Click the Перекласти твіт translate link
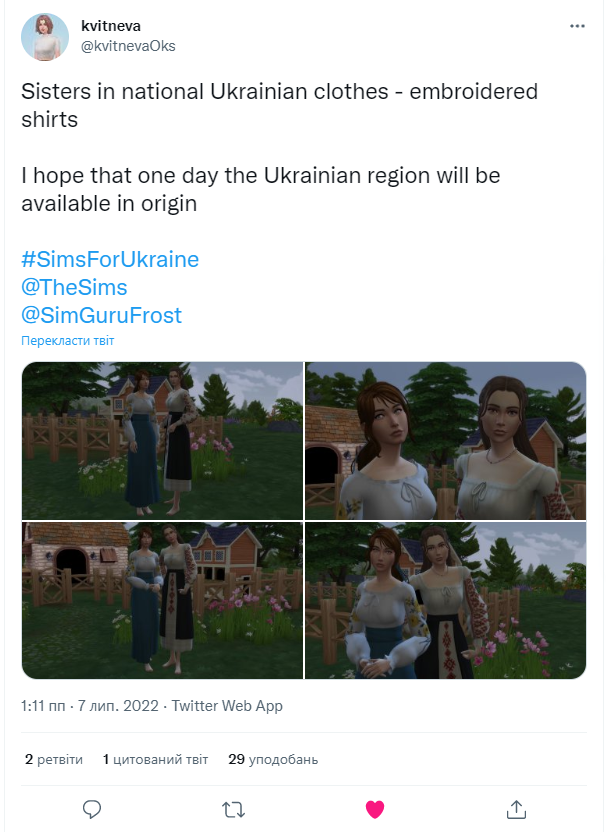The image size is (606, 832). 67,341
